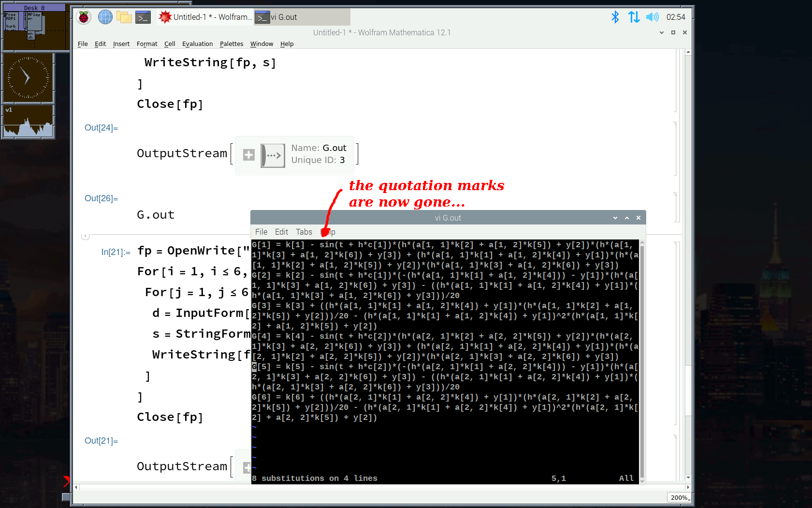Open the Format menu
Image resolution: width=812 pixels, height=508 pixels.
coord(147,44)
